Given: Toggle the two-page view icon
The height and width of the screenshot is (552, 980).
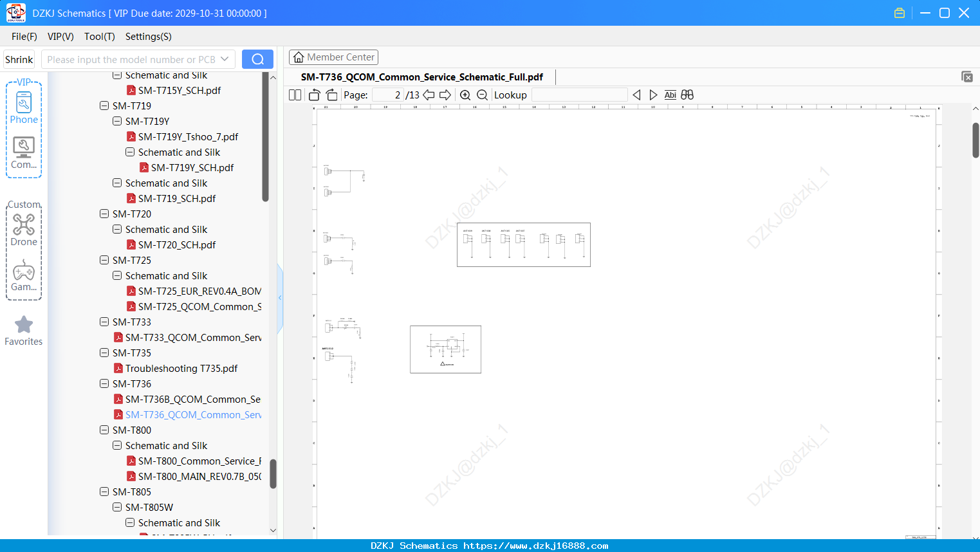Looking at the screenshot, I should click(x=295, y=95).
